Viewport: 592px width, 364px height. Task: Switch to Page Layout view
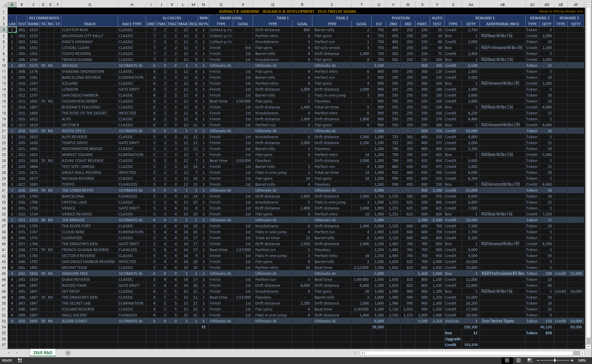(519, 360)
